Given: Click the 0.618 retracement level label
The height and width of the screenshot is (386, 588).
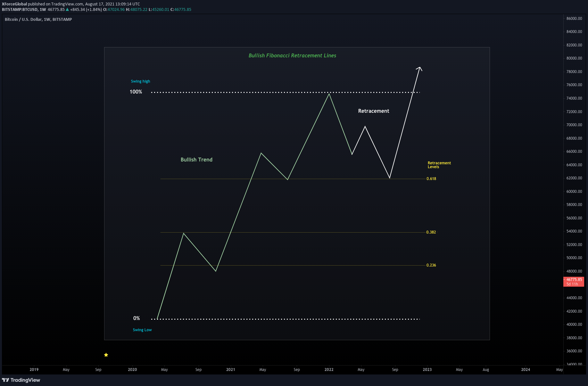Looking at the screenshot, I should click(431, 179).
